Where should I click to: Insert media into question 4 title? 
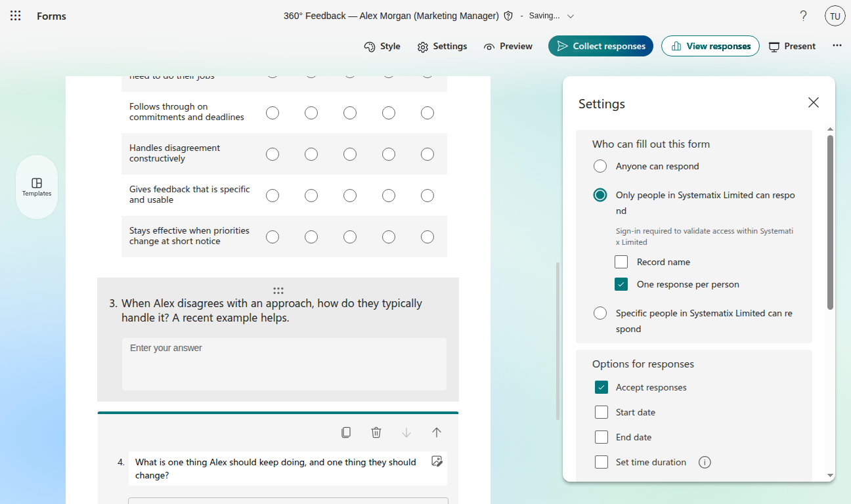pyautogui.click(x=437, y=461)
